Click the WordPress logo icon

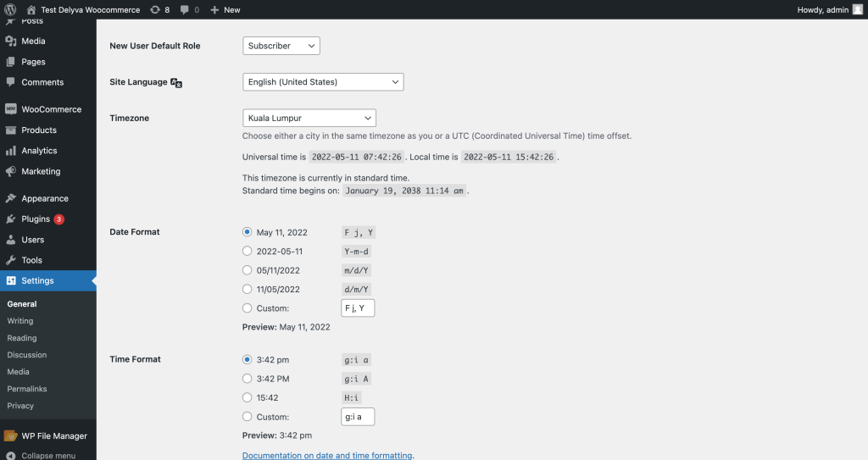10,9
